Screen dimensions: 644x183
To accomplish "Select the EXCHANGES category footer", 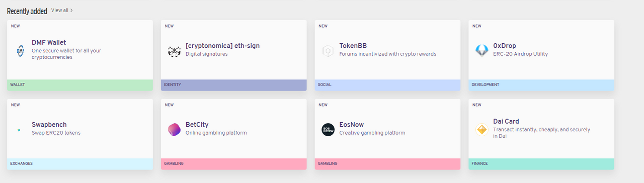I will point(80,164).
